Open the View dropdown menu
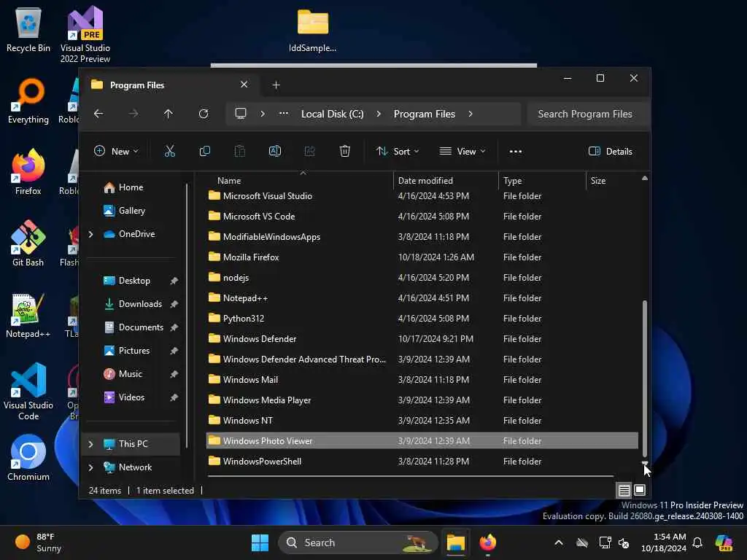 coord(462,152)
